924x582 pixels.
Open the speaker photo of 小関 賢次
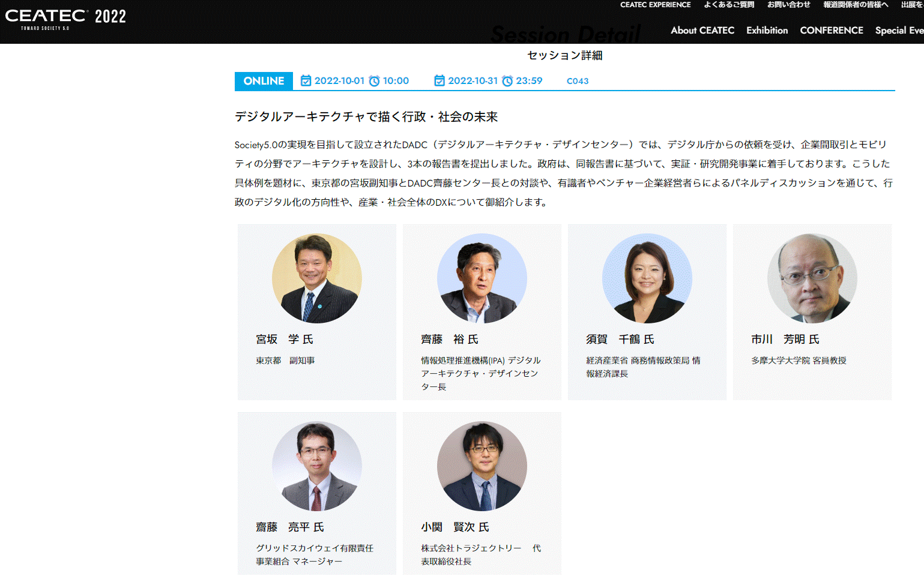point(482,466)
